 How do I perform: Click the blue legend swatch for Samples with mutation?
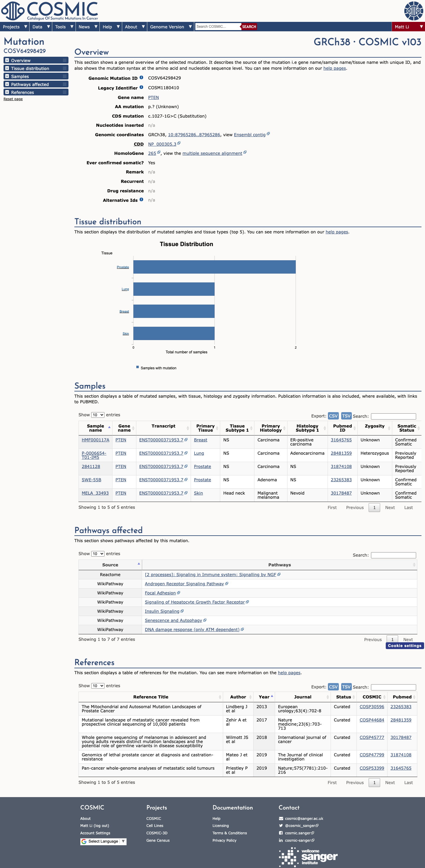(137, 367)
